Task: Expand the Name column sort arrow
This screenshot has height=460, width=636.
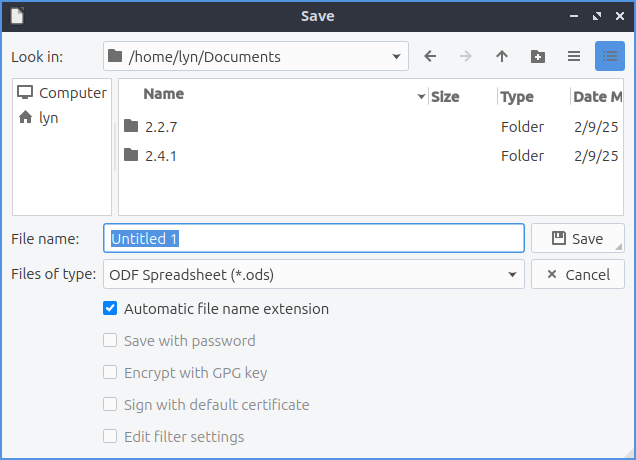Action: pos(421,97)
